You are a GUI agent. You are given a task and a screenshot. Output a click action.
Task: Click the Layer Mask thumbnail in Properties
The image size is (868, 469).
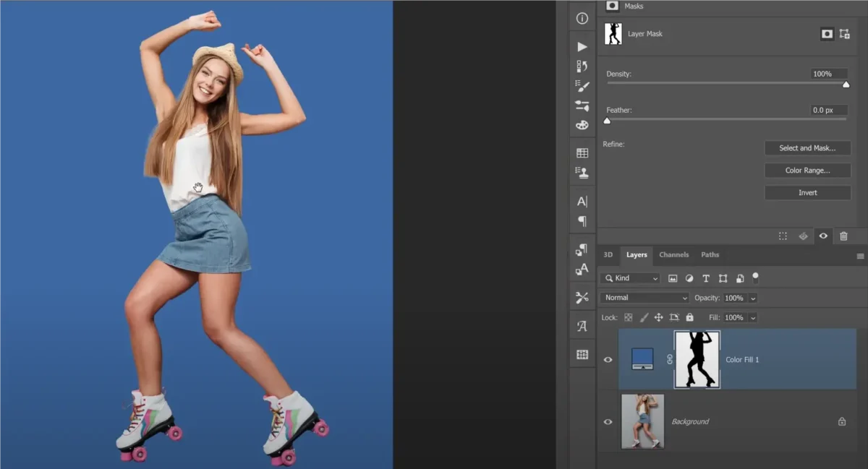click(613, 34)
